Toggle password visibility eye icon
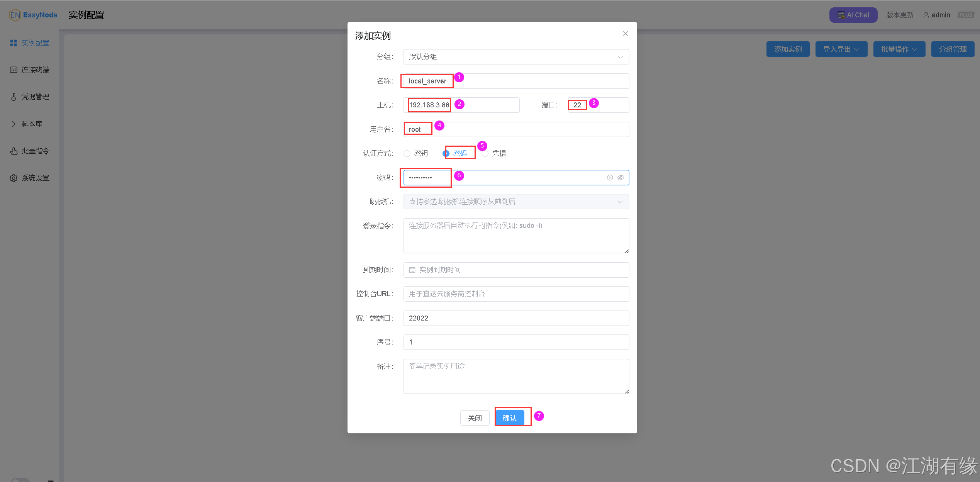This screenshot has width=980, height=482. click(621, 178)
